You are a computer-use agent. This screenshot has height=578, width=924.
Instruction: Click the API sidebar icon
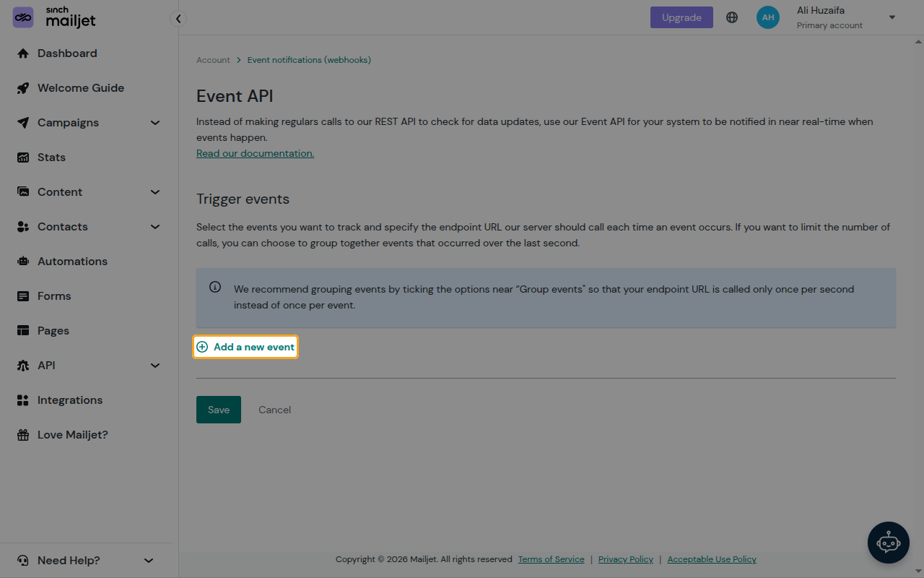(23, 366)
